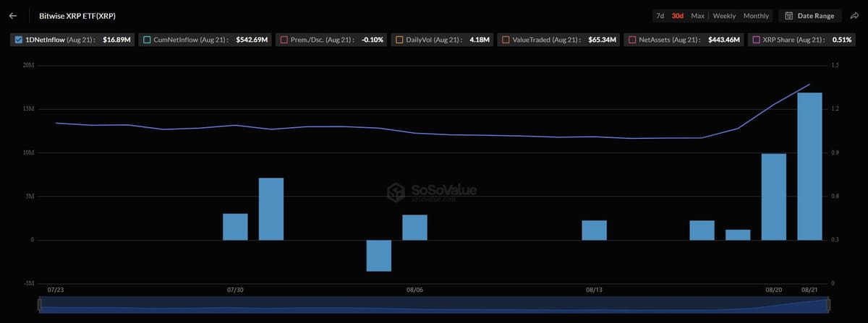The height and width of the screenshot is (323, 868).
Task: Enable the Prem./Dsc. series checkbox
Action: [x=284, y=40]
